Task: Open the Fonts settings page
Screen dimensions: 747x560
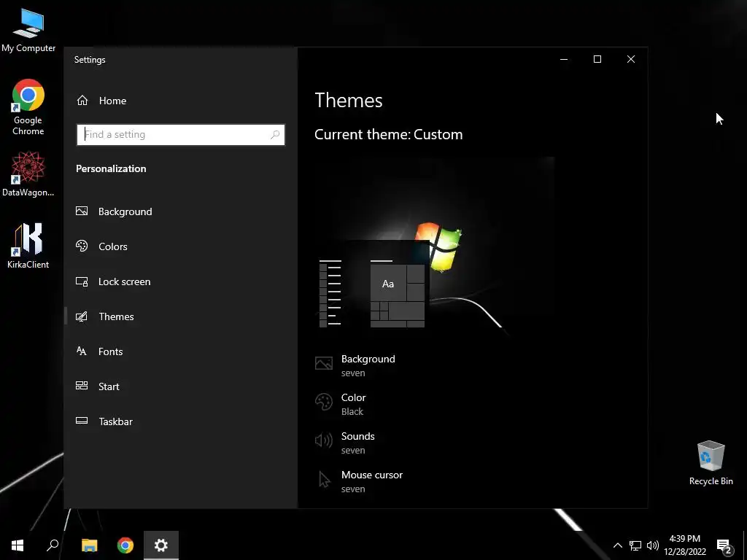Action: click(x=181, y=351)
